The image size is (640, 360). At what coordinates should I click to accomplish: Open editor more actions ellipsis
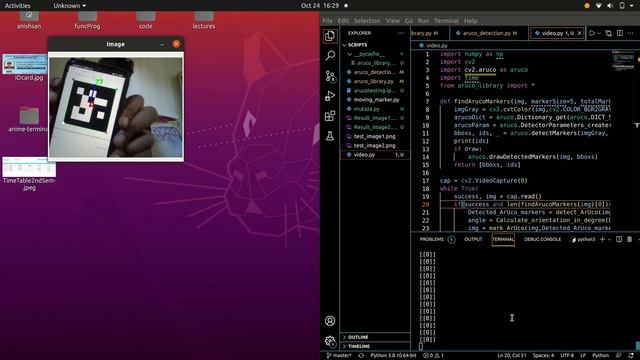(x=631, y=33)
